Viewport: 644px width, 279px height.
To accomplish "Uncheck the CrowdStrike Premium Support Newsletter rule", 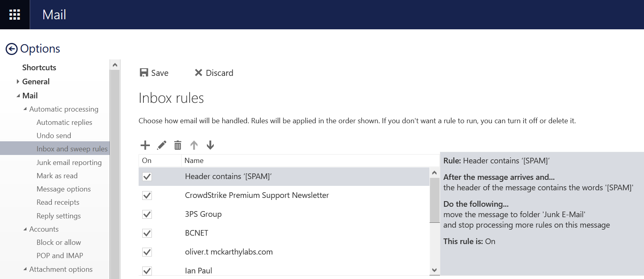I will tap(147, 196).
